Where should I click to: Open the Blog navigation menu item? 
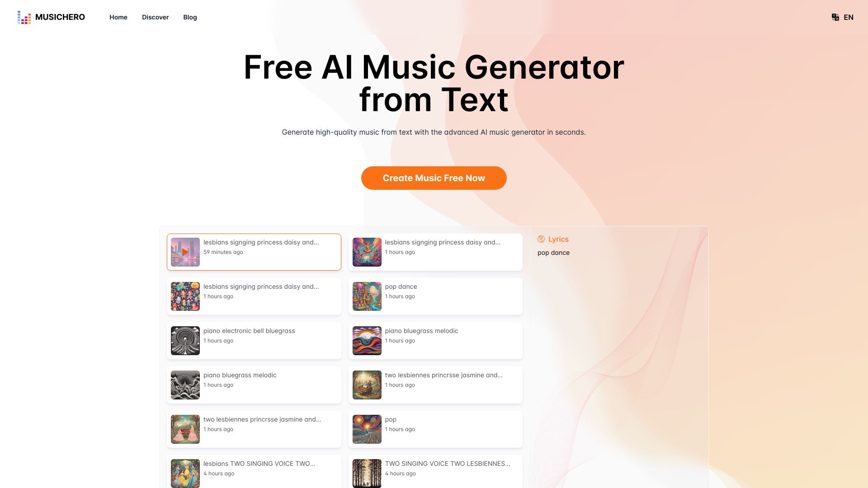[x=189, y=17]
